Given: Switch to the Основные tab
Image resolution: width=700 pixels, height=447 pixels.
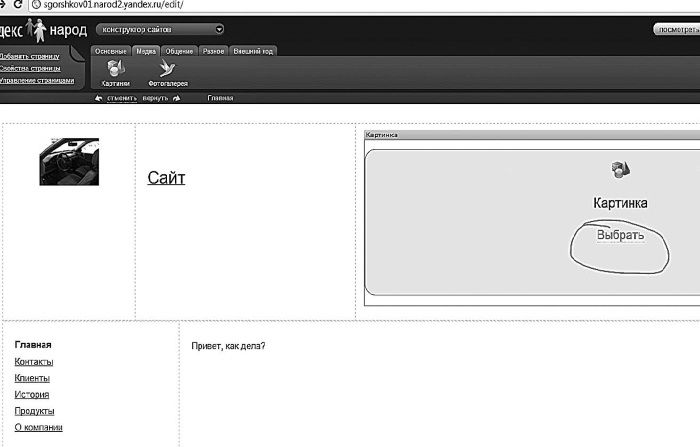Looking at the screenshot, I should click(110, 50).
